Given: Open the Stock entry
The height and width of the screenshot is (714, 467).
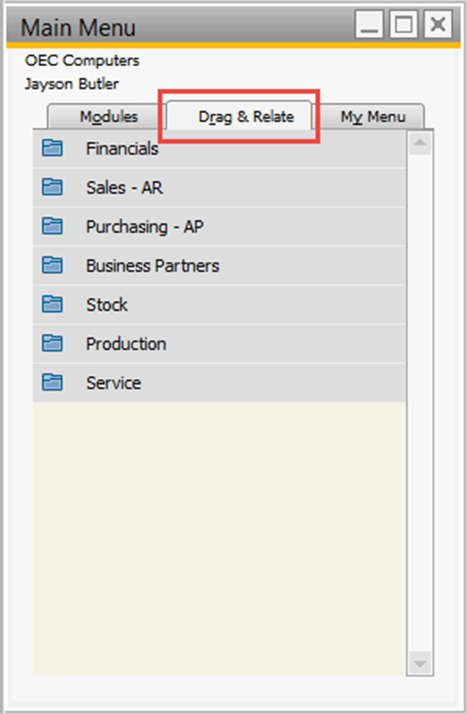Looking at the screenshot, I should pos(219,305).
